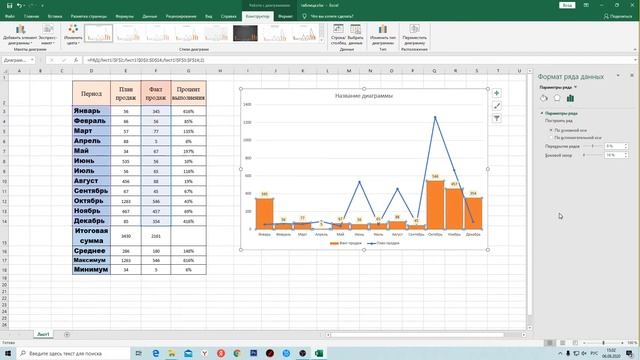Image resolution: width=640 pixels, height=360 pixels.
Task: Open Move Chart dialog
Action: pos(414,35)
